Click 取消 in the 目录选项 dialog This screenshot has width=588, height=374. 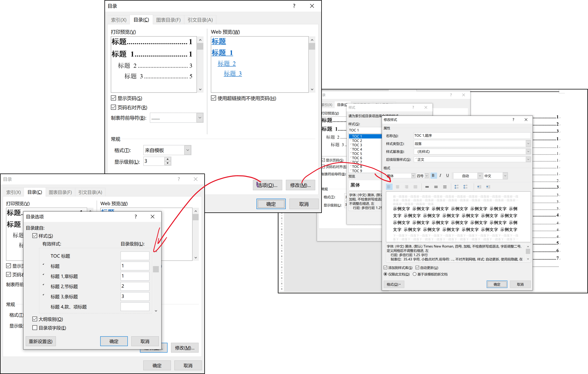(145, 341)
